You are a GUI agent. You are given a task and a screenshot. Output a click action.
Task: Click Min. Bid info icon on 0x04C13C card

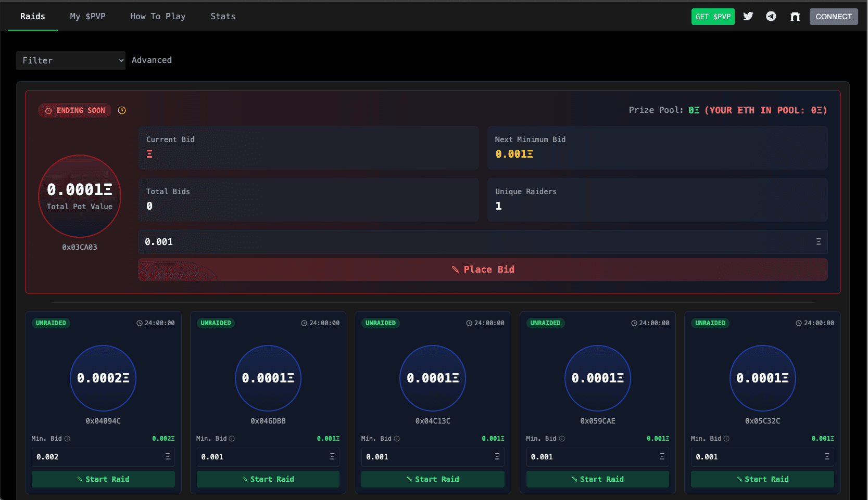[397, 439]
